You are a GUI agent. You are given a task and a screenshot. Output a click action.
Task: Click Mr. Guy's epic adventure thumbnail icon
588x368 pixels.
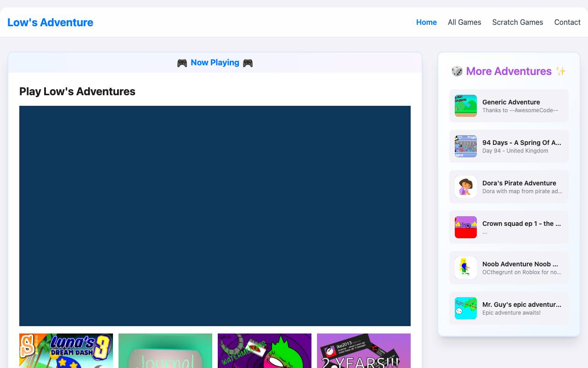tap(466, 308)
